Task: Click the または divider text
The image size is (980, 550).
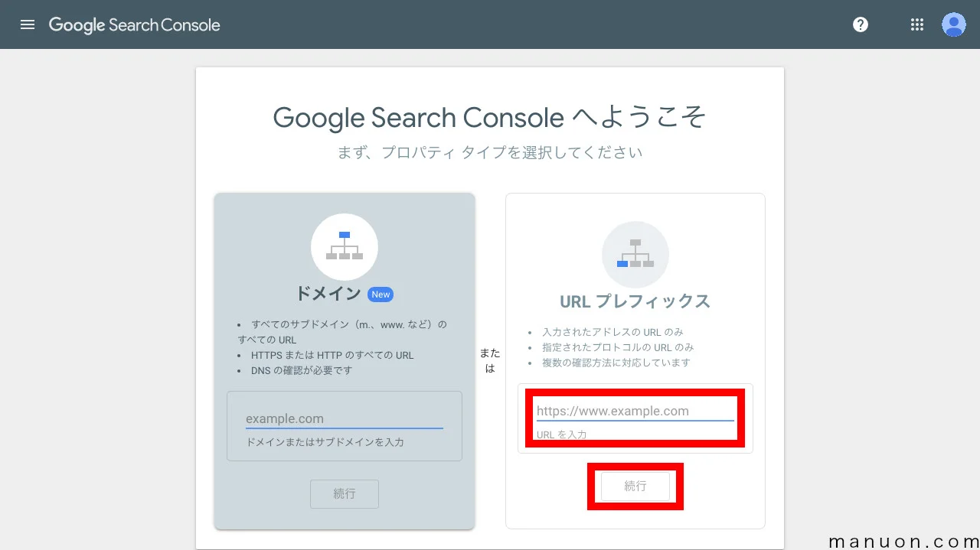Action: coord(490,360)
